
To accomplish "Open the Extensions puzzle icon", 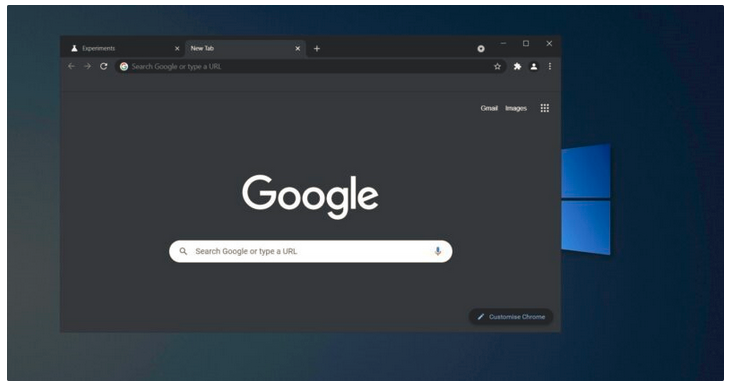I will point(517,67).
